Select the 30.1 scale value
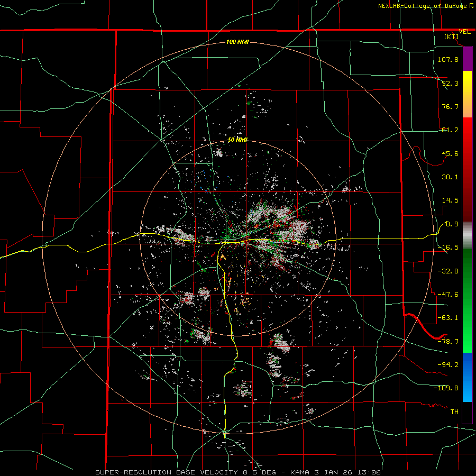This screenshot has width=476, height=476. tap(450, 177)
